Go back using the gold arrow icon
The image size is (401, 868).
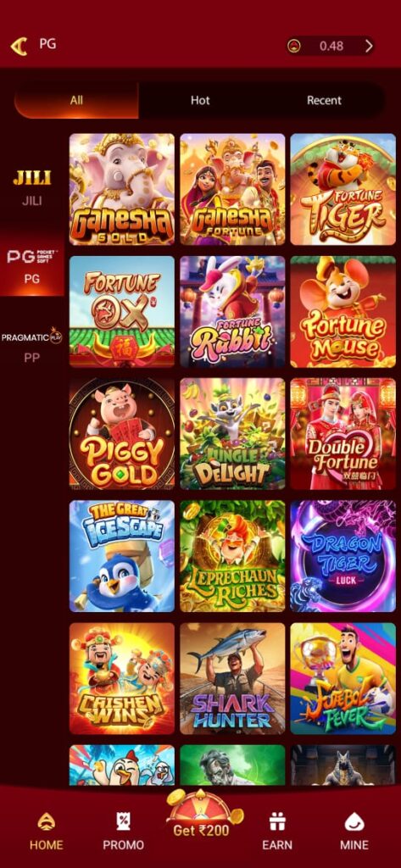point(19,46)
